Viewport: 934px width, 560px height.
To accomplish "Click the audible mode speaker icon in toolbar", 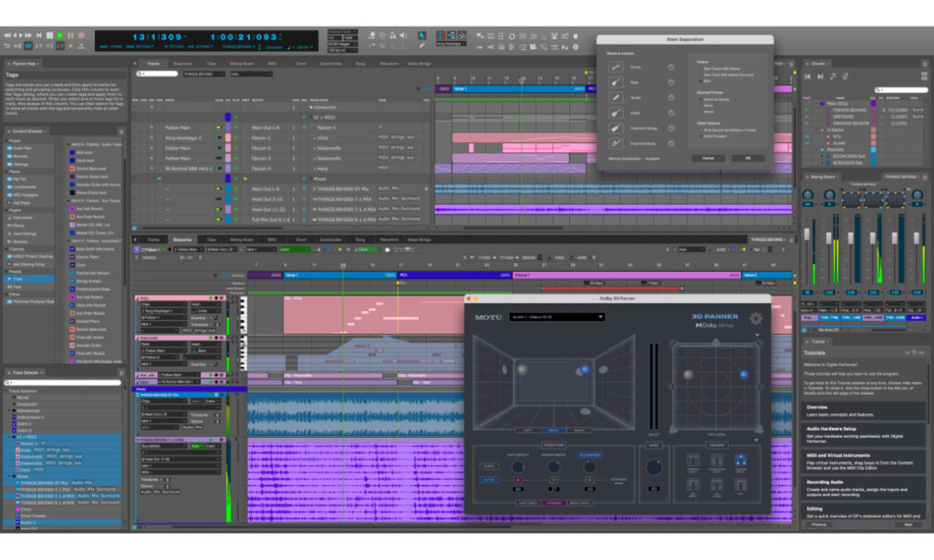I will (403, 36).
